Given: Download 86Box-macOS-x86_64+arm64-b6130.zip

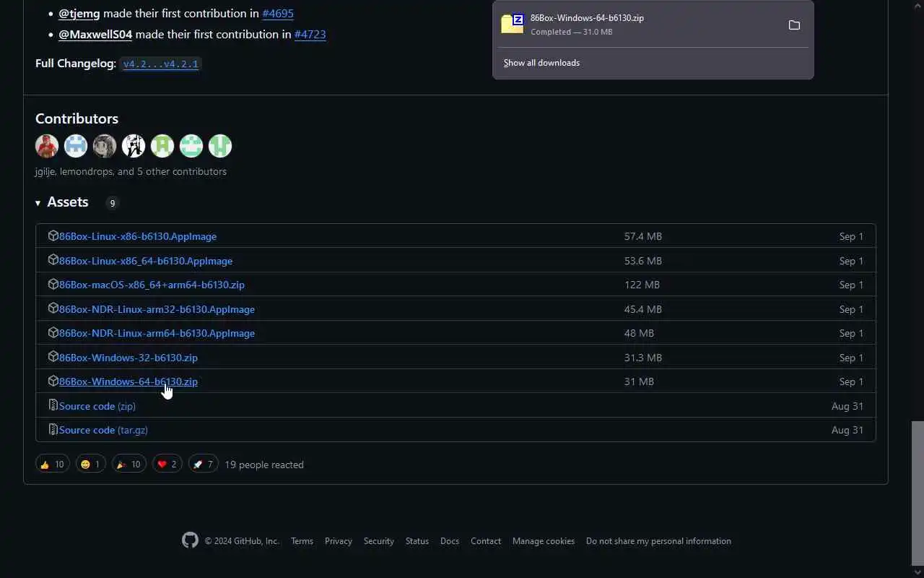Looking at the screenshot, I should pyautogui.click(x=152, y=285).
